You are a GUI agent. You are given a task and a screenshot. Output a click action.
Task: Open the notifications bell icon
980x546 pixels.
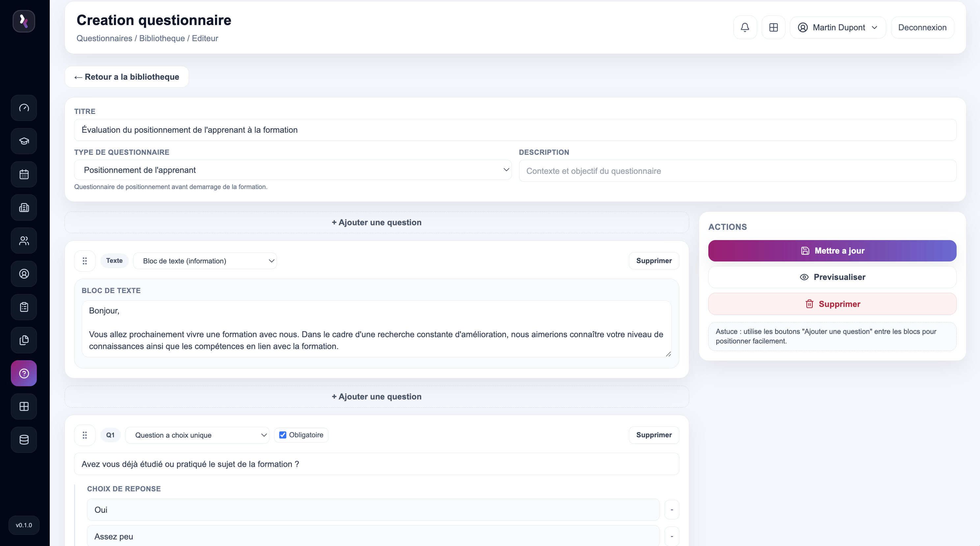click(x=745, y=27)
